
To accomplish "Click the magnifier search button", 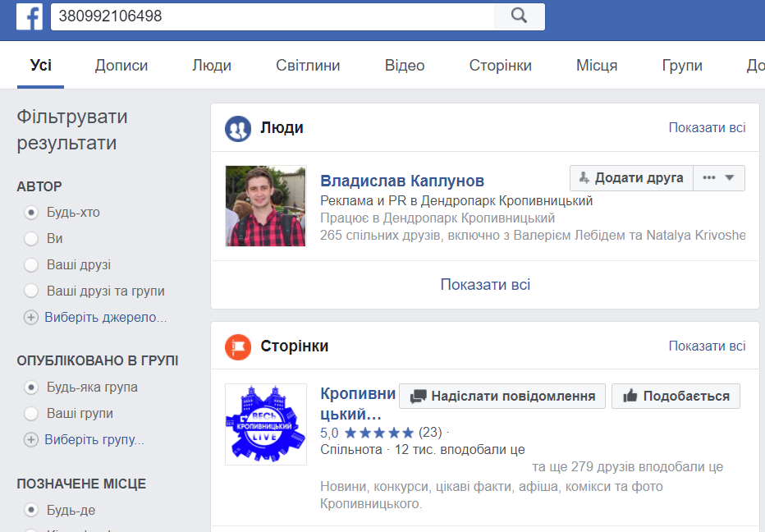I will tap(519, 16).
